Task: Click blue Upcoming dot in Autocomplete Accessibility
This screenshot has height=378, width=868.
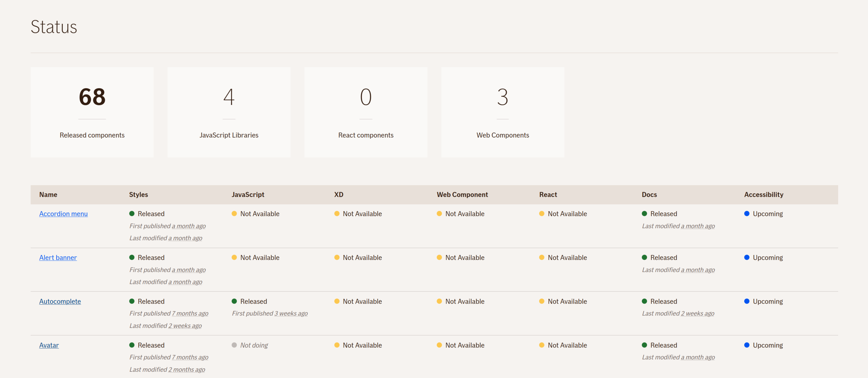Action: 747,301
